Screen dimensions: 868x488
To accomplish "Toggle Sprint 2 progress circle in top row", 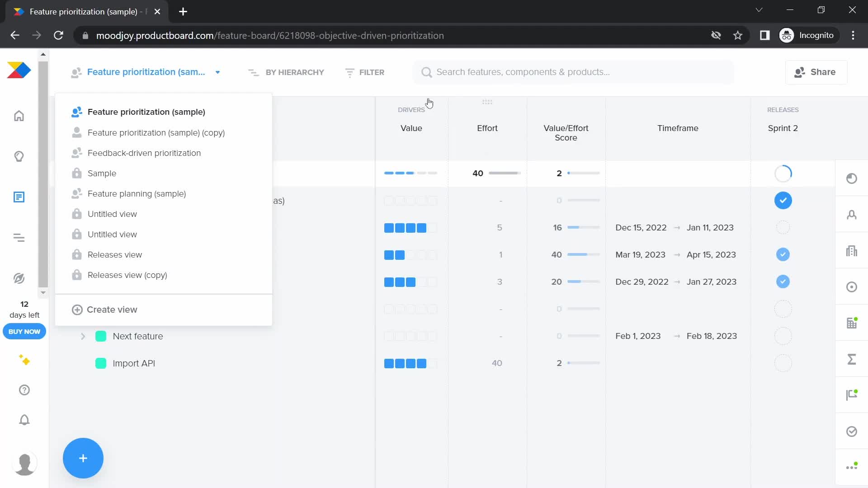I will point(783,173).
